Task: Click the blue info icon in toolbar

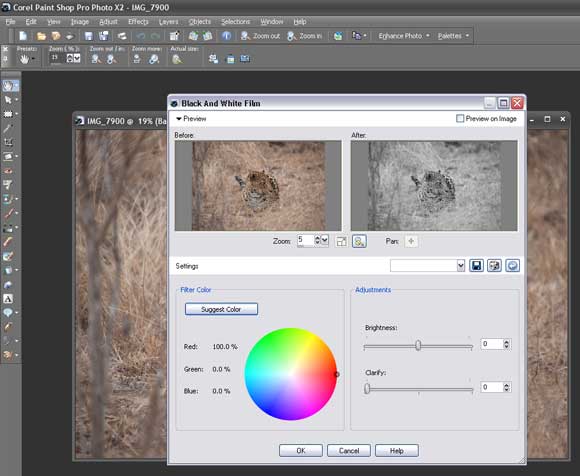Action: 226,36
